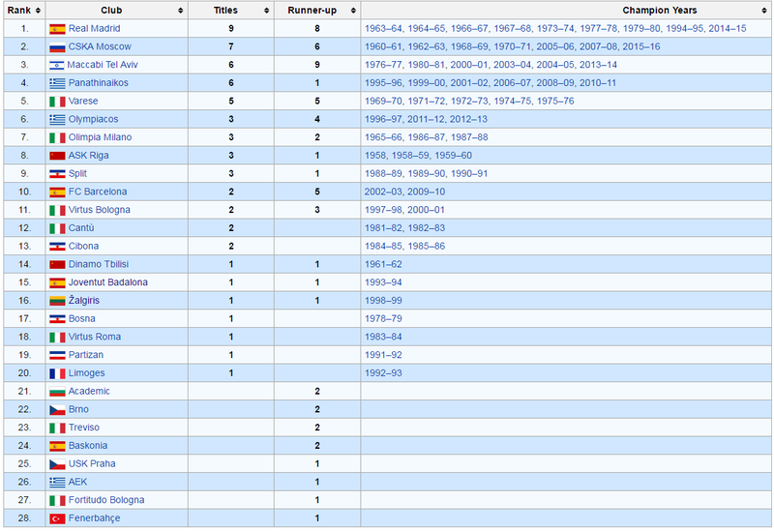Open the 1987–88 season link

click(x=469, y=137)
